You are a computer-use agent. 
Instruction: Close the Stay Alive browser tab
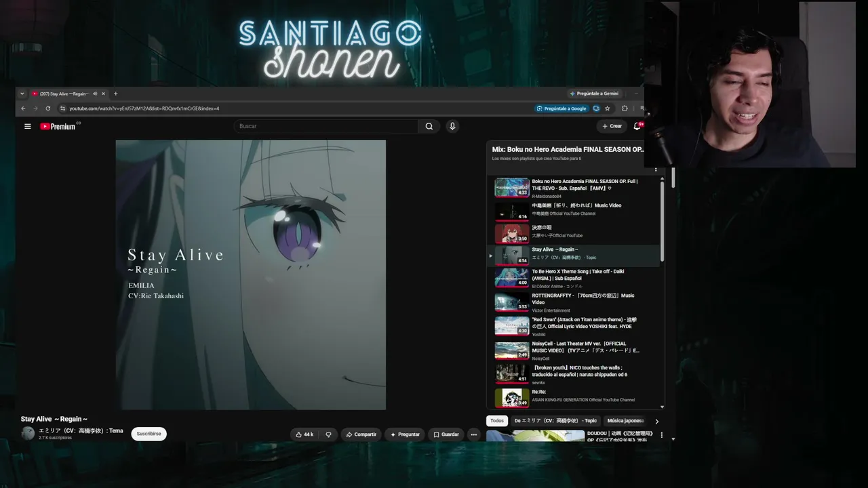[x=104, y=94]
